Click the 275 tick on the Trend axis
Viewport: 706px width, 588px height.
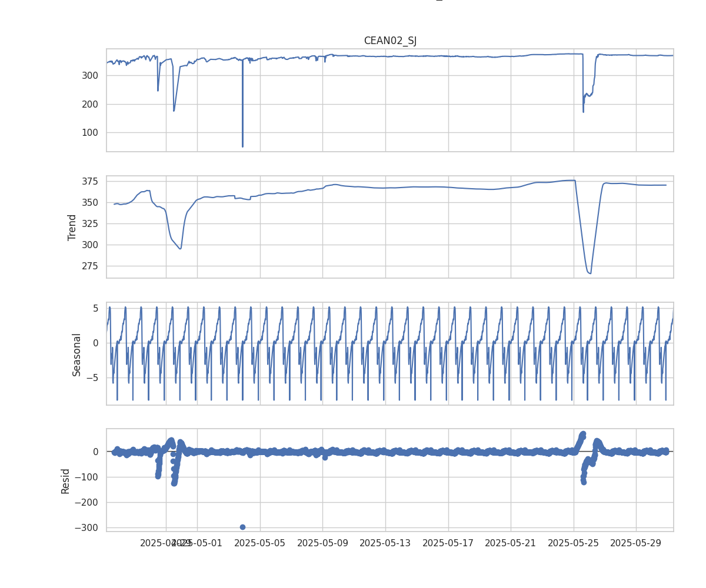point(90,266)
